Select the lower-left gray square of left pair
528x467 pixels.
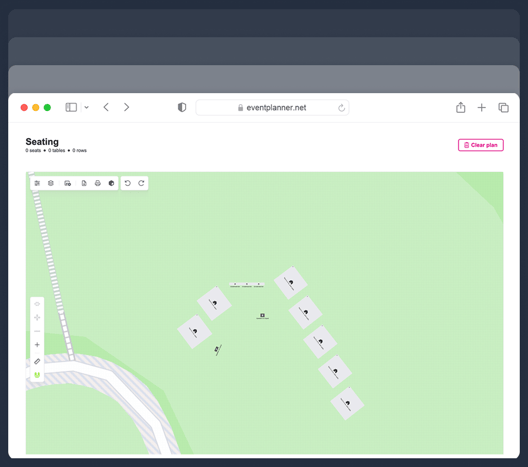tap(195, 332)
